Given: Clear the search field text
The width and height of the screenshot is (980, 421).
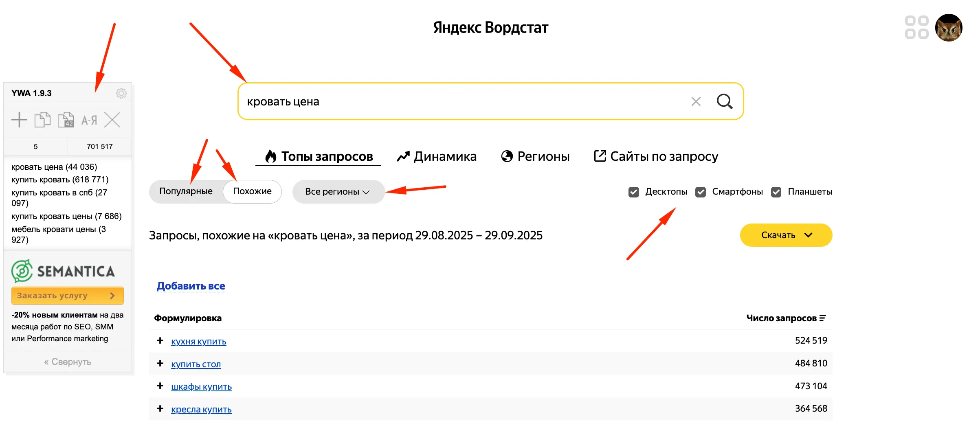Looking at the screenshot, I should click(x=696, y=101).
